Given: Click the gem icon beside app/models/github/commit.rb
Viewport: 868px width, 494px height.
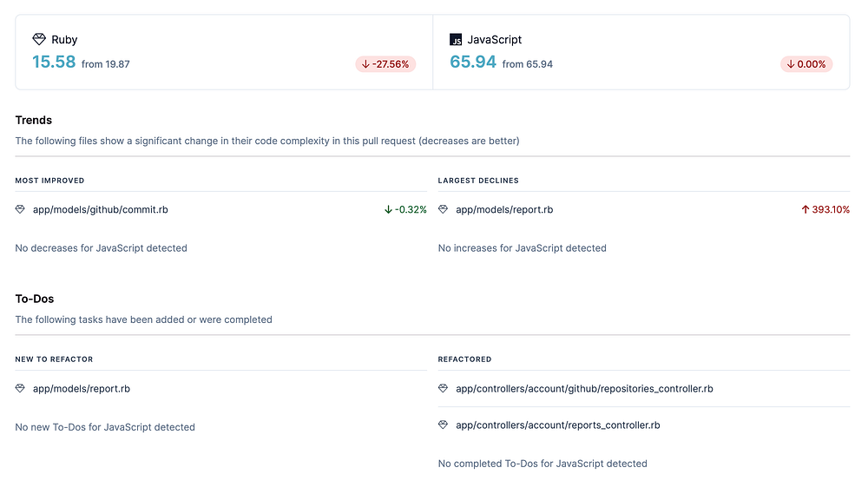Looking at the screenshot, I should 21,210.
